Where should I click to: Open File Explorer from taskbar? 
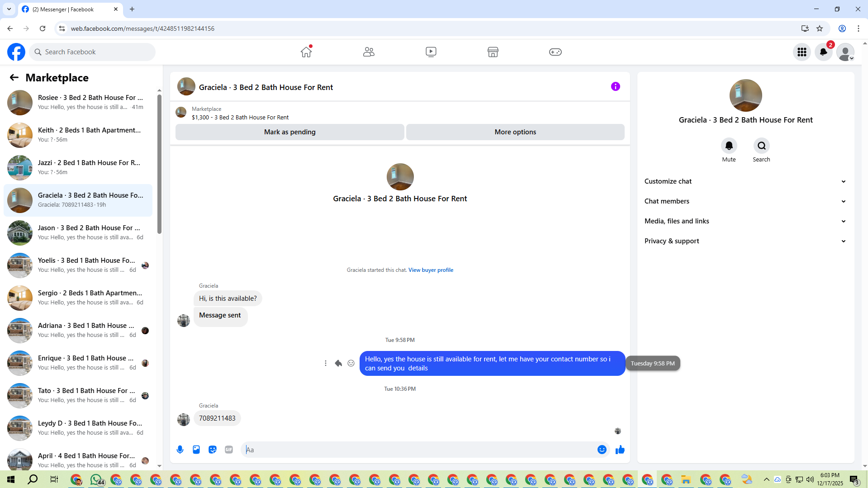click(686, 479)
